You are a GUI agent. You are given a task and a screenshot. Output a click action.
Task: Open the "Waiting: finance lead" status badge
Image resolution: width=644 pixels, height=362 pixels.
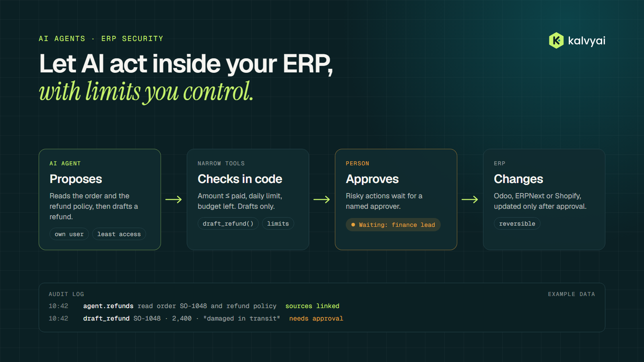click(393, 225)
